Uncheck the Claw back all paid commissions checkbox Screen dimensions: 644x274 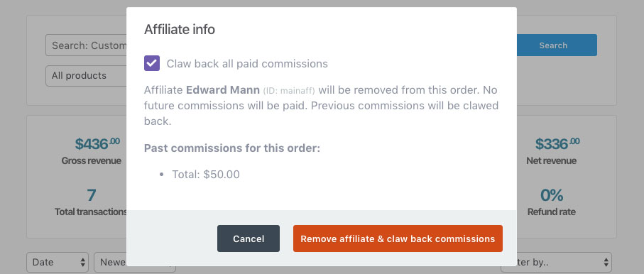(151, 63)
